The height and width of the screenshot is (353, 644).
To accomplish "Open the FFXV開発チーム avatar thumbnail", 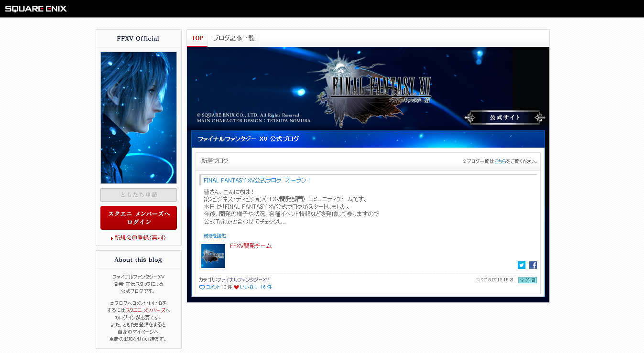I will (213, 256).
